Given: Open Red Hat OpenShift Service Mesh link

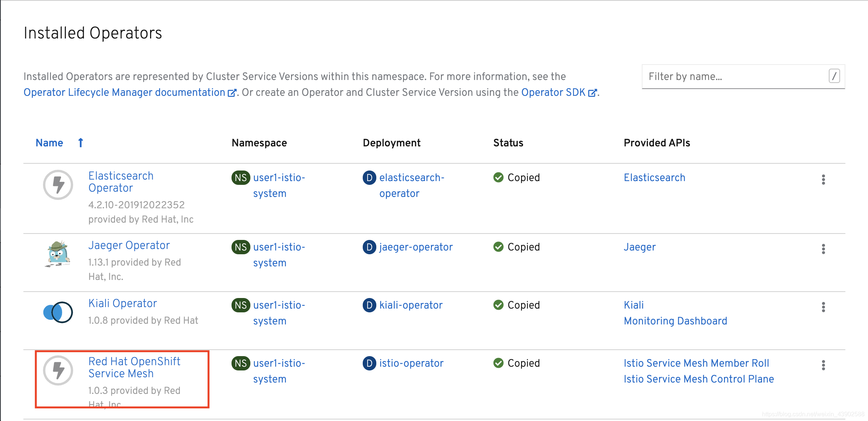Looking at the screenshot, I should 134,367.
